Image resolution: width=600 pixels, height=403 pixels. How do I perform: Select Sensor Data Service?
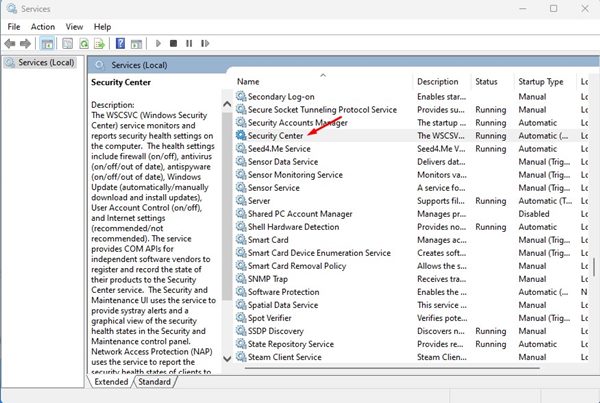click(x=283, y=162)
